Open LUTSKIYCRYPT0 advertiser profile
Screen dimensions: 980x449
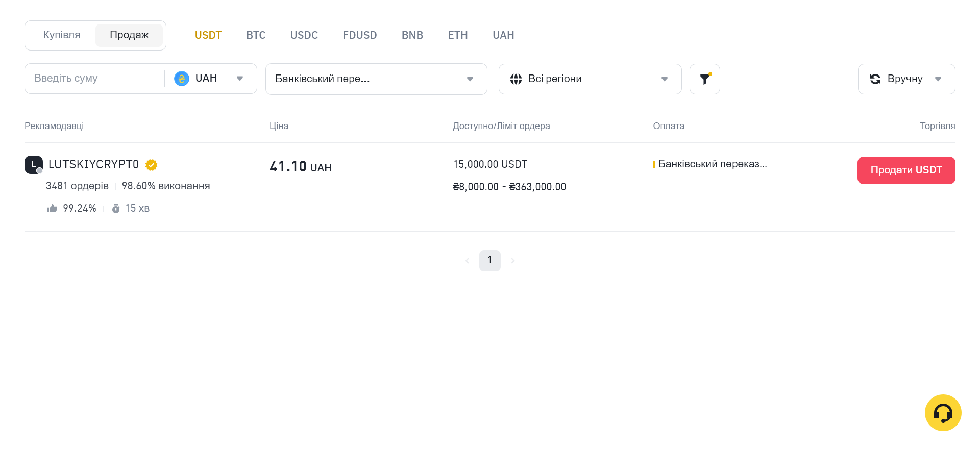click(x=93, y=164)
